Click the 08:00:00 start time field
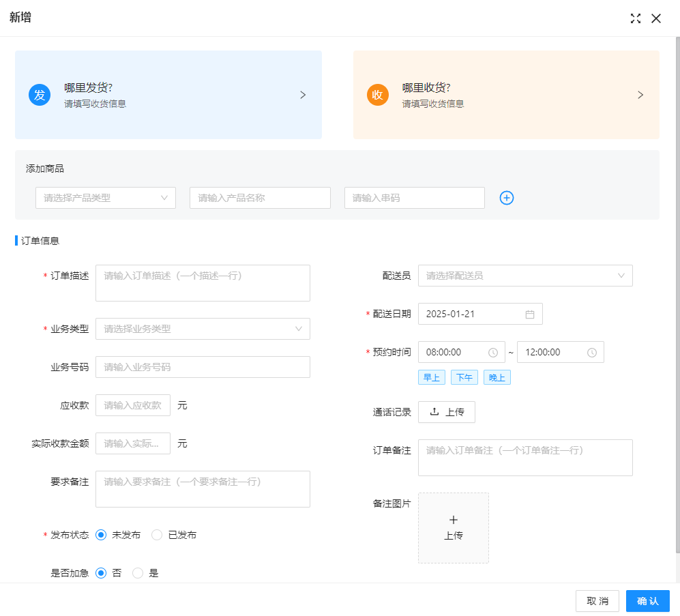The height and width of the screenshot is (616, 680). [x=462, y=352]
